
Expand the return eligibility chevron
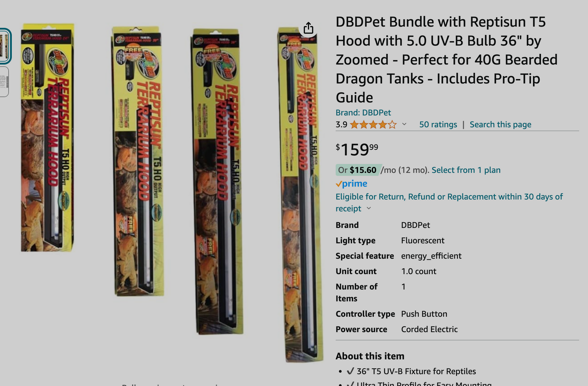(369, 208)
